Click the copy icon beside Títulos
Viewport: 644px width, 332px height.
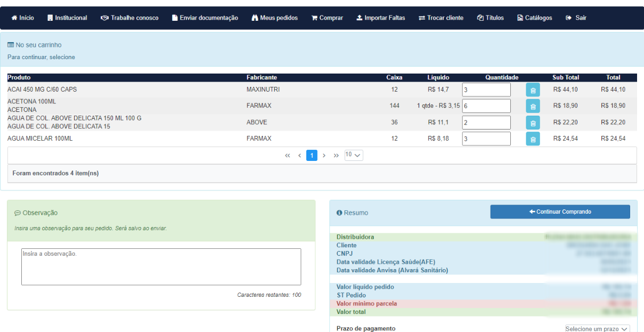[x=480, y=18]
